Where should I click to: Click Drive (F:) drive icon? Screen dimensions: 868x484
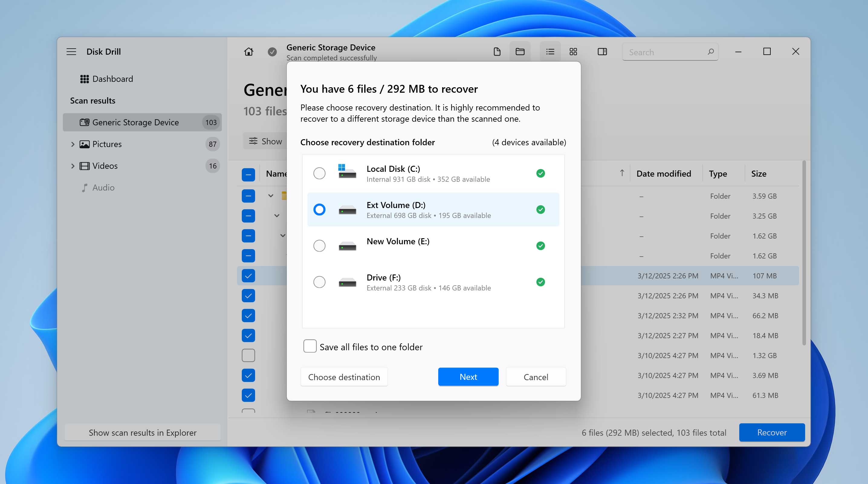pyautogui.click(x=347, y=282)
